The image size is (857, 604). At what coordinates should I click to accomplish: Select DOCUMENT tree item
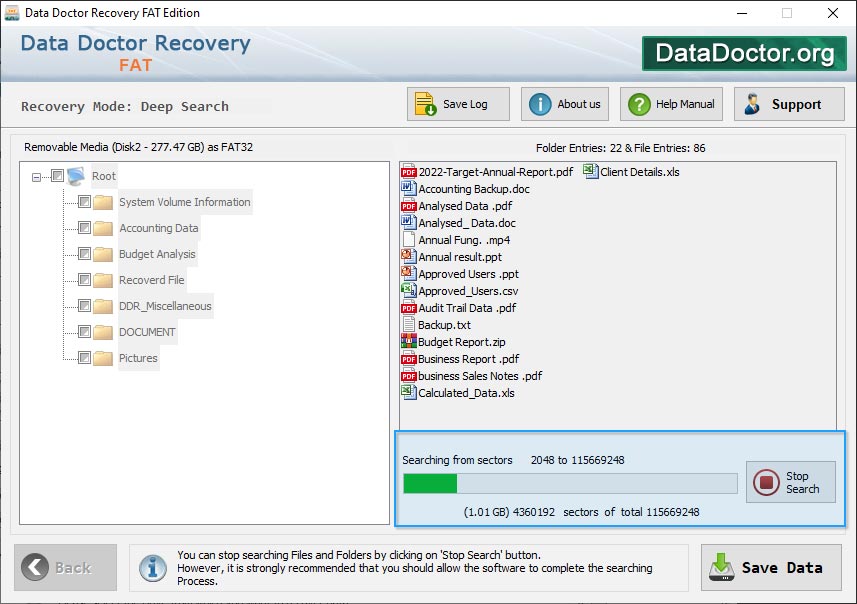[148, 332]
